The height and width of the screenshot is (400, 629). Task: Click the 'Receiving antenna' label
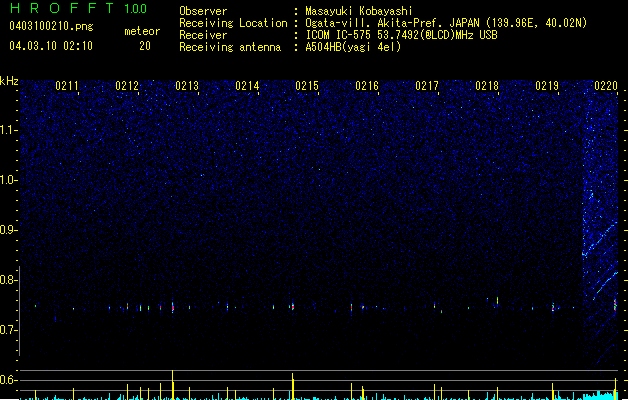tap(230, 47)
